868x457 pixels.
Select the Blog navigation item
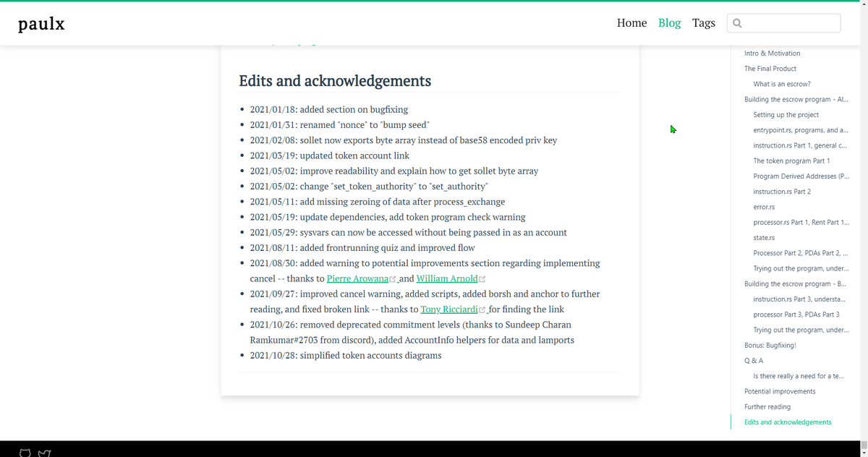[x=669, y=23]
